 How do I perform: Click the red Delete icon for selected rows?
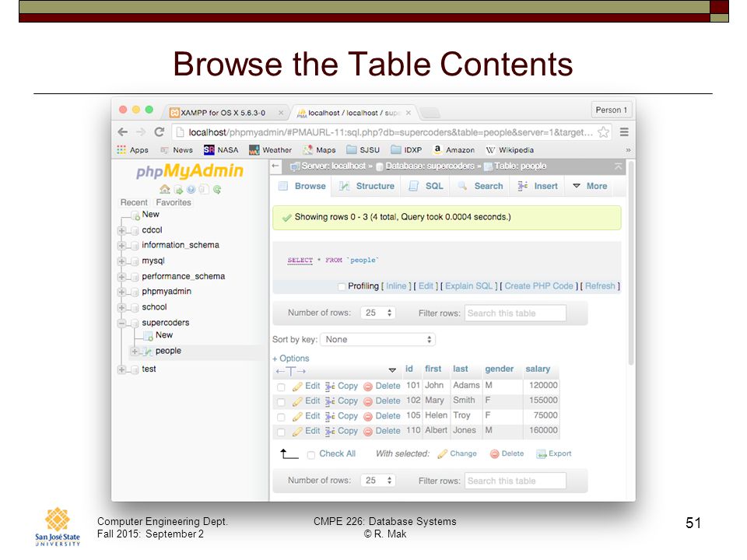click(x=495, y=453)
